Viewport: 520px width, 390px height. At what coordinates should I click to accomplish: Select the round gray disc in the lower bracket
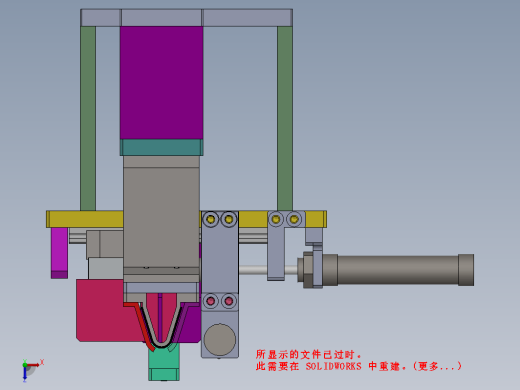coord(220,339)
